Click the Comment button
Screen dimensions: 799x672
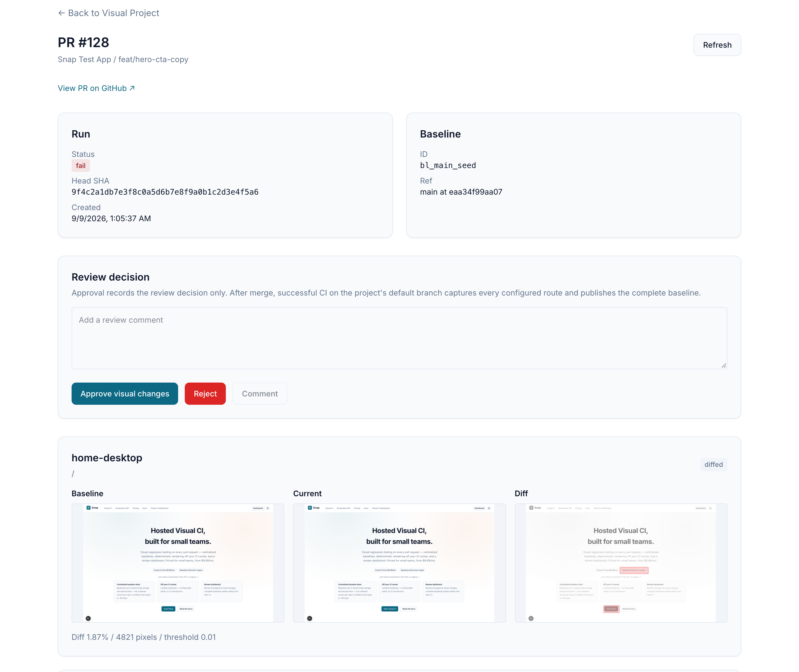(260, 393)
